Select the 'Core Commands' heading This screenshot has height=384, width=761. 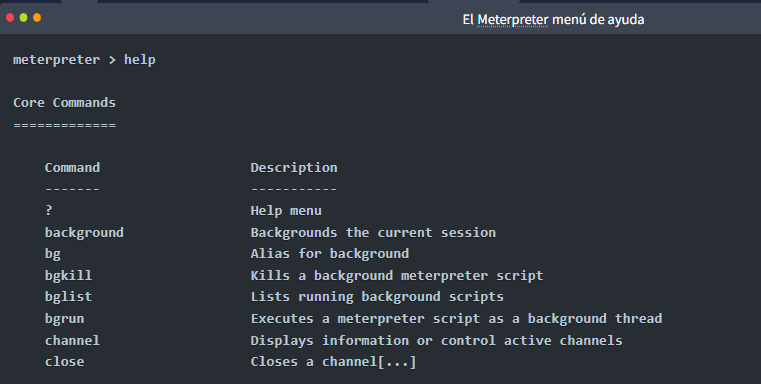coord(65,102)
